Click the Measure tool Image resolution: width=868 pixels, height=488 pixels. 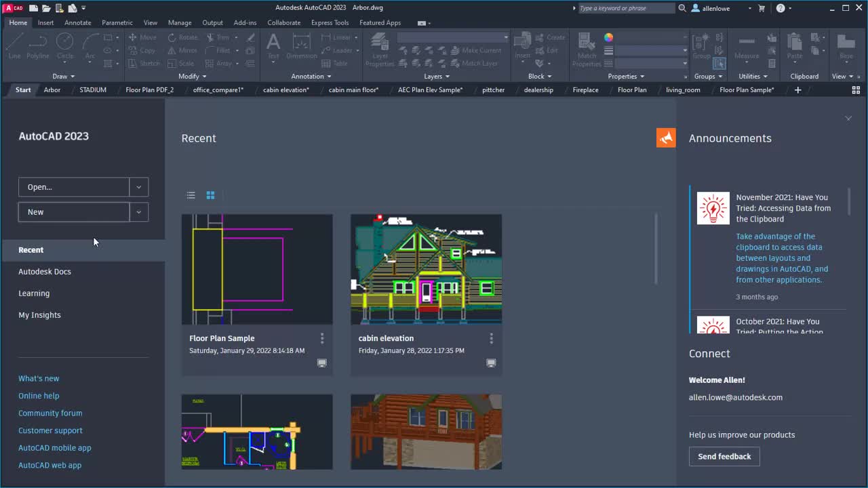pyautogui.click(x=747, y=47)
